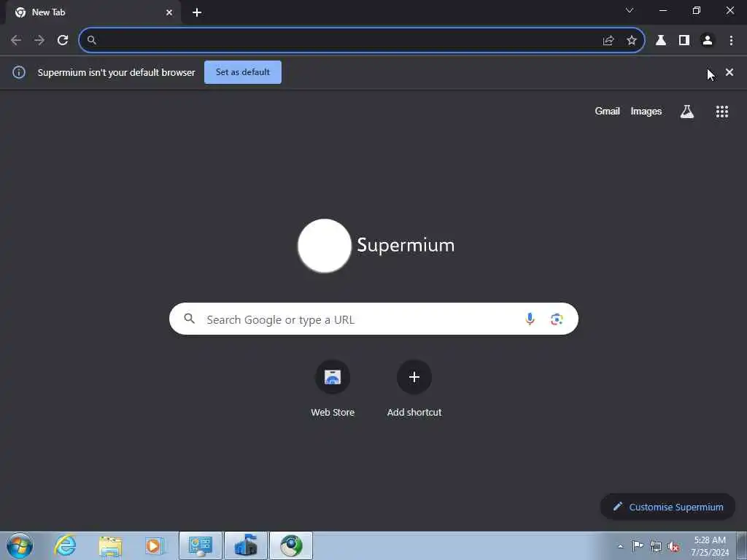Click the Set as default button
The width and height of the screenshot is (747, 560).
point(243,72)
